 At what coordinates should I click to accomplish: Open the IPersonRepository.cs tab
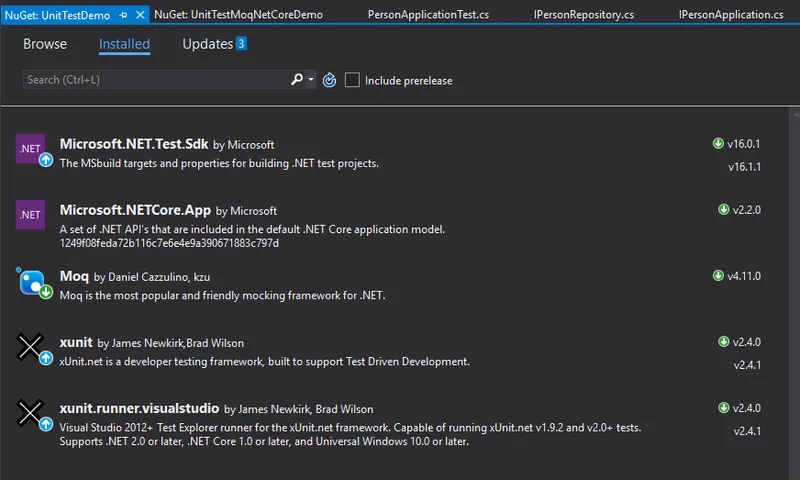point(584,15)
